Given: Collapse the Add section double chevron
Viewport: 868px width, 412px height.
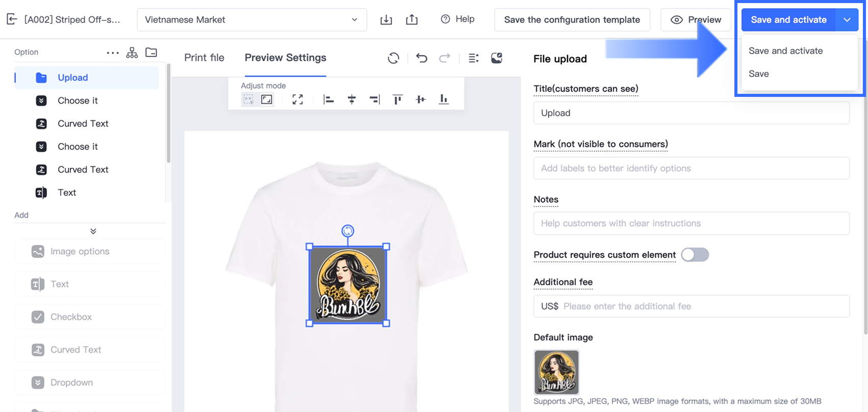Looking at the screenshot, I should [93, 231].
